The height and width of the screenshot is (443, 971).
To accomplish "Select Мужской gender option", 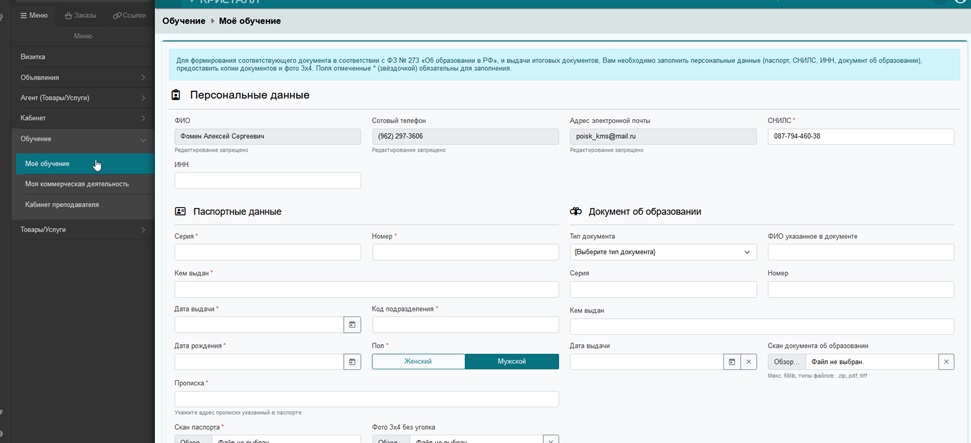I will (x=512, y=362).
